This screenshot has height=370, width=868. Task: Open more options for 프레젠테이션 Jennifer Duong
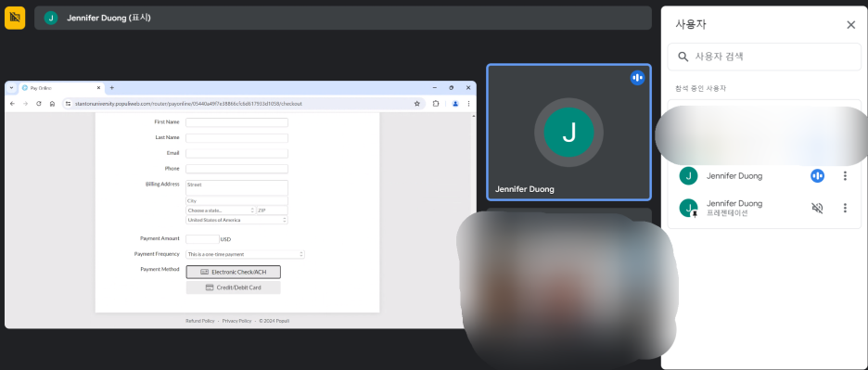point(845,209)
